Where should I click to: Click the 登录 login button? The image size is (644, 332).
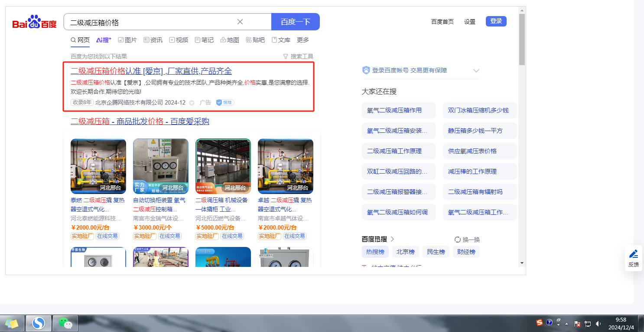pyautogui.click(x=496, y=21)
